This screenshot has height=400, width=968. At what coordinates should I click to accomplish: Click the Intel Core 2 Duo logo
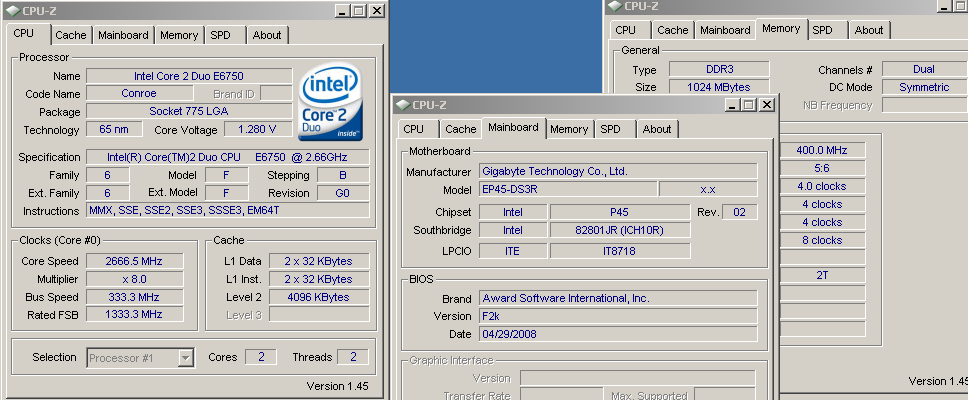click(331, 103)
